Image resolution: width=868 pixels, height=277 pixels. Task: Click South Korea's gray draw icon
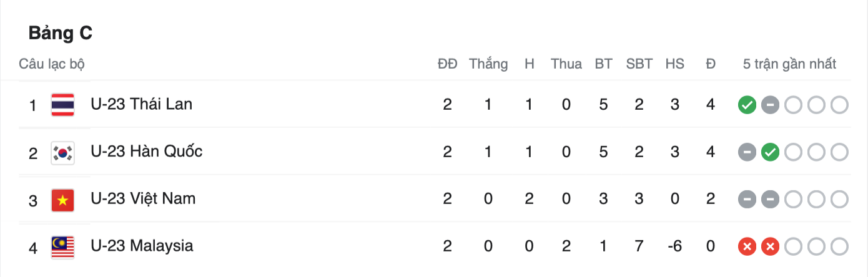747,152
